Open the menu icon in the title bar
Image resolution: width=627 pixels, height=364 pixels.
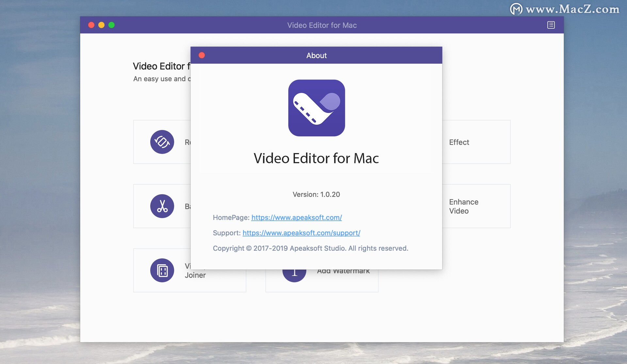pos(551,25)
